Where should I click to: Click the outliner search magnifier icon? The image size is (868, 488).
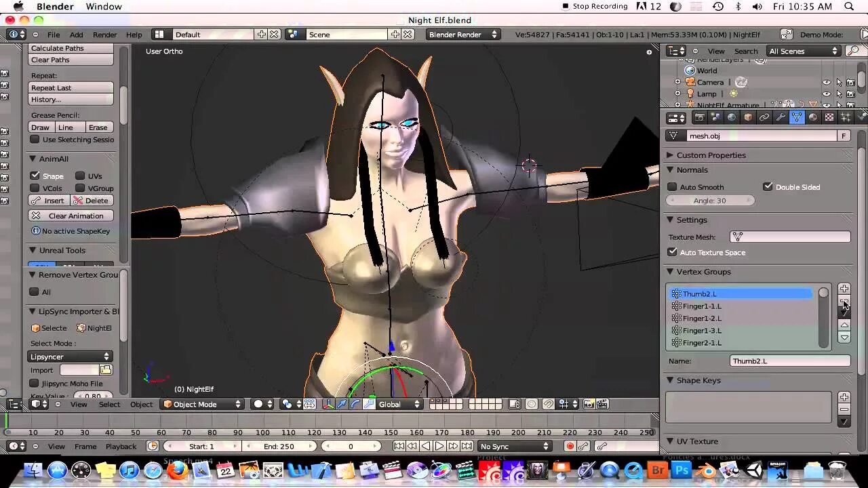pos(853,51)
